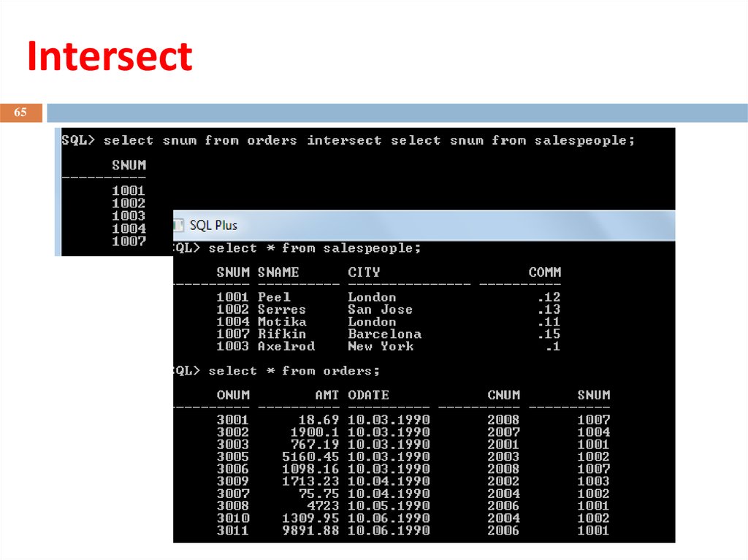
Task: Click the COMM column header
Action: (545, 272)
